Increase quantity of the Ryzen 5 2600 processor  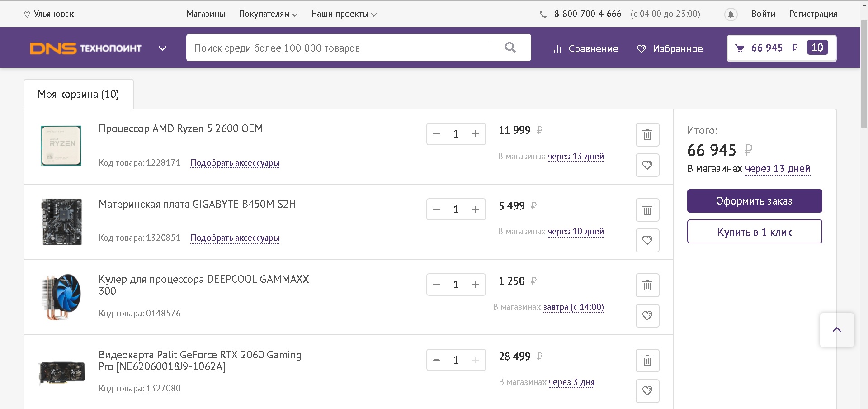[x=475, y=134]
